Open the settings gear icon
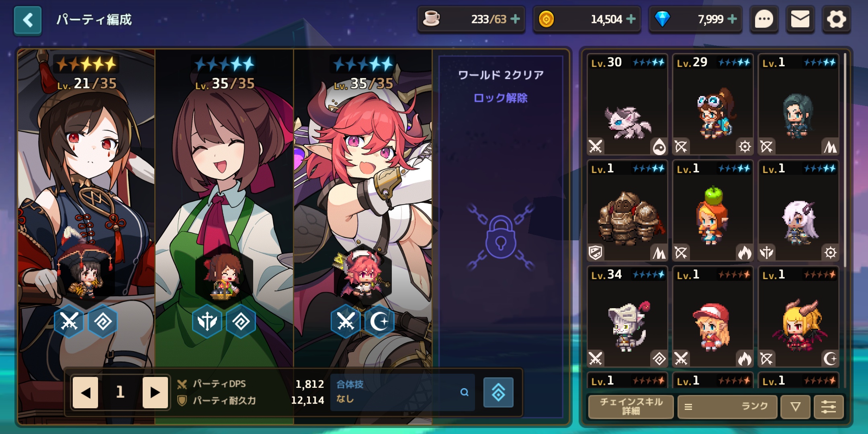The height and width of the screenshot is (434, 868). click(836, 19)
